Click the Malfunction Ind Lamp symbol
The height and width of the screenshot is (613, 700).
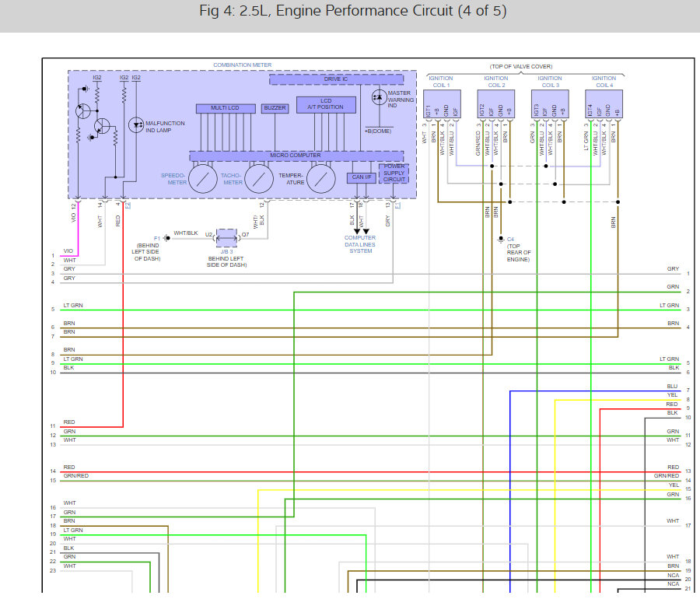click(x=135, y=125)
